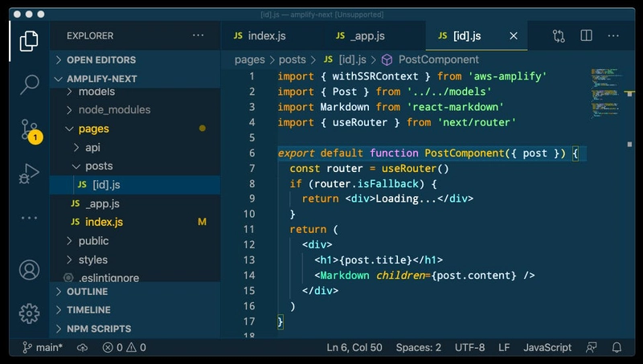This screenshot has height=364, width=643.
Task: Expand the styles folder
Action: [x=135, y=260]
